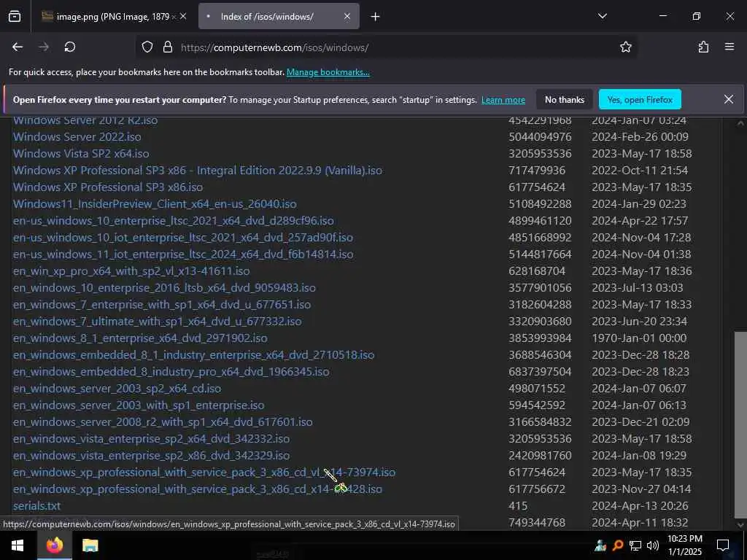Download en_windows_server_2008_r2_with_sp1 iso
Screen dimensions: 747x560
[x=163, y=422]
